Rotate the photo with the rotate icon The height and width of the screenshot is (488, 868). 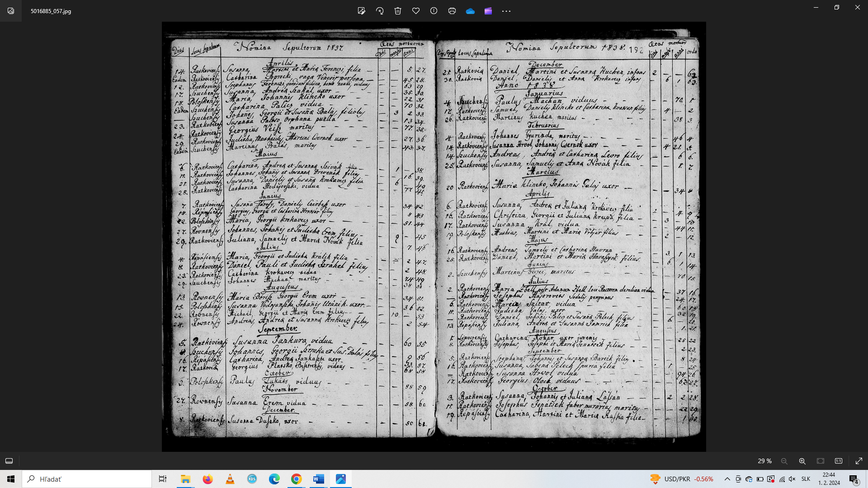380,11
